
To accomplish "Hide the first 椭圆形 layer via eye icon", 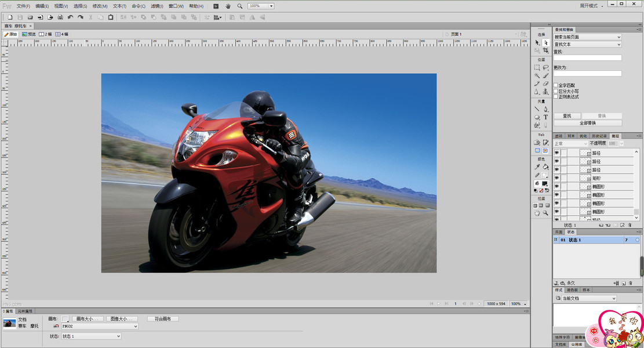I will 556,187.
